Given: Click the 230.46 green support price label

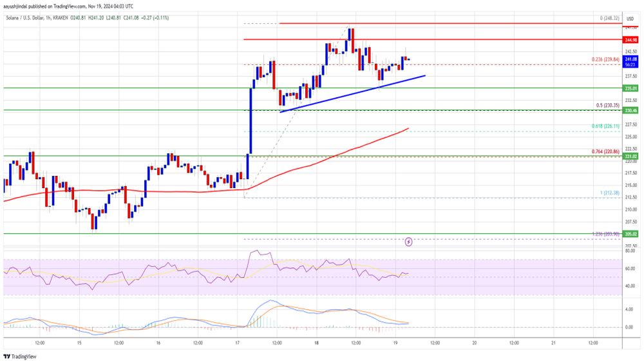Looking at the screenshot, I should tap(630, 111).
